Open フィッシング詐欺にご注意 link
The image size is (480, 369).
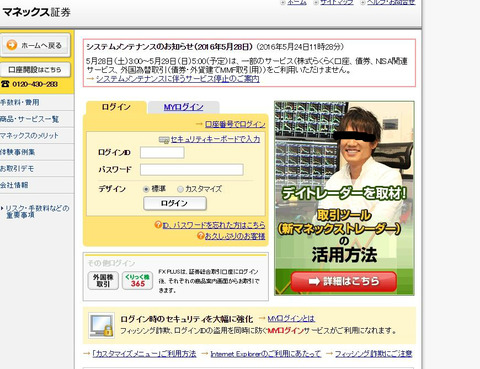(373, 353)
